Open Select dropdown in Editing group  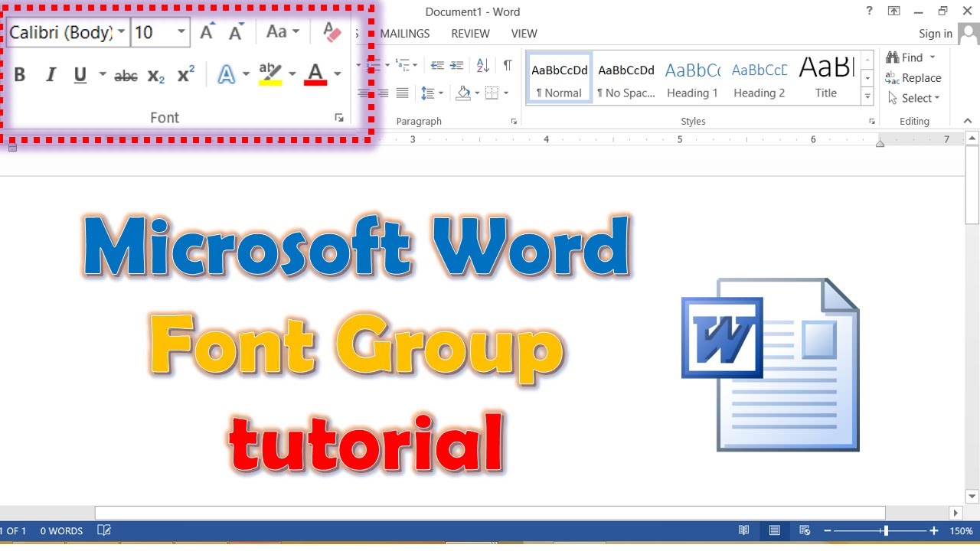point(913,98)
